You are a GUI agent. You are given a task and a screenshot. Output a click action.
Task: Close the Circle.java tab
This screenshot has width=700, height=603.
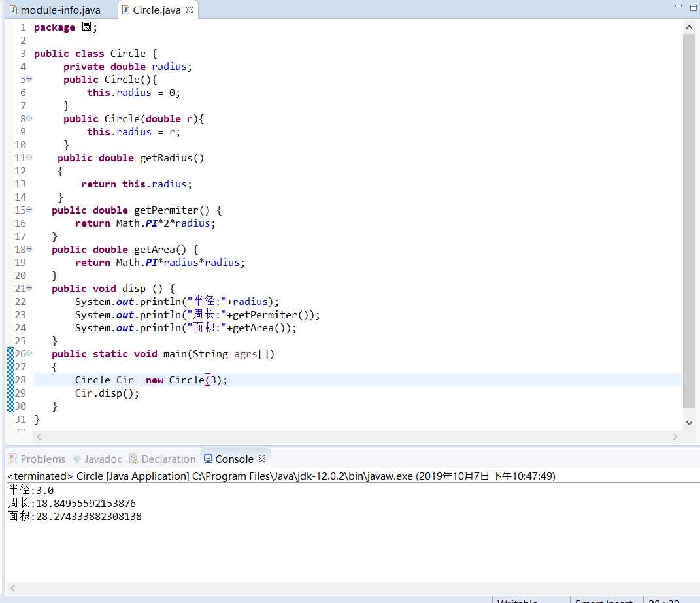click(x=190, y=9)
